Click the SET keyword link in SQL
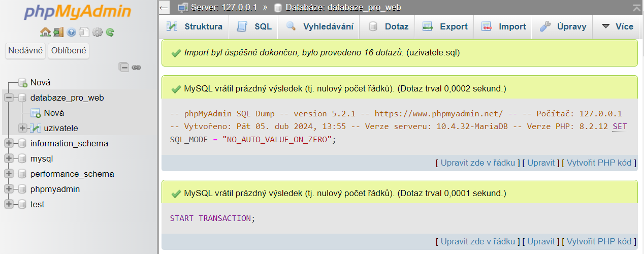644x254 pixels. (620, 126)
